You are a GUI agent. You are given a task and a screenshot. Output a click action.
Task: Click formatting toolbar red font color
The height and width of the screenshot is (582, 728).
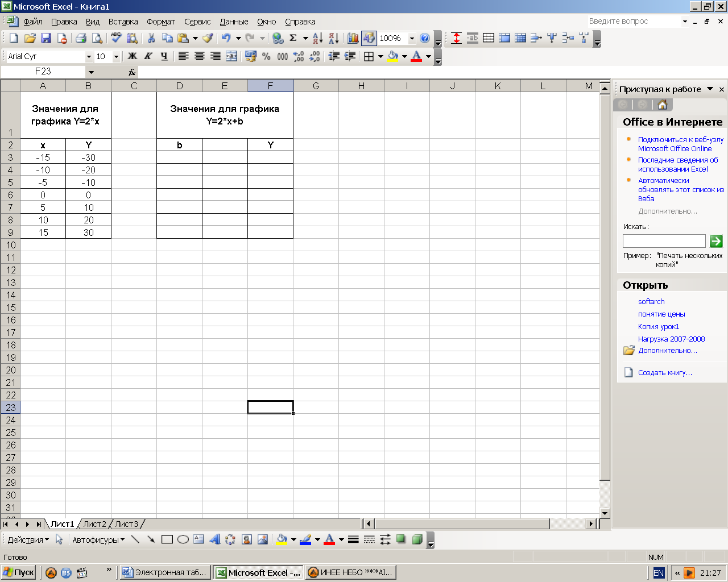416,56
